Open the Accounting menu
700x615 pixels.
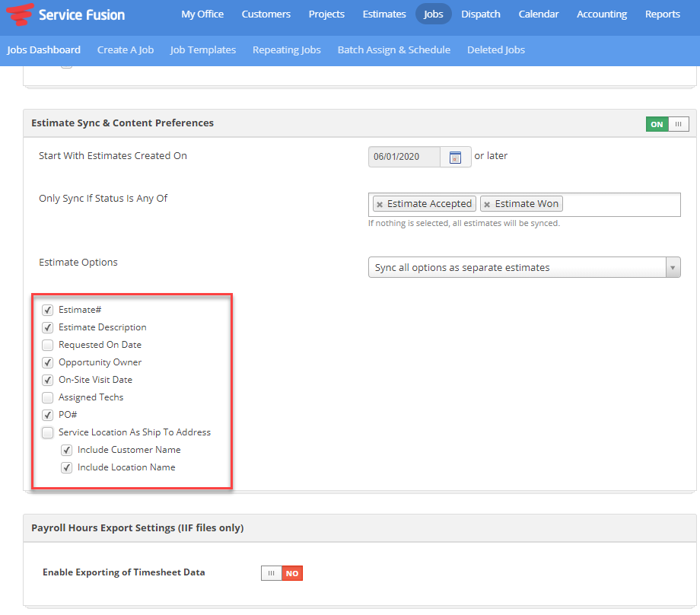(601, 14)
